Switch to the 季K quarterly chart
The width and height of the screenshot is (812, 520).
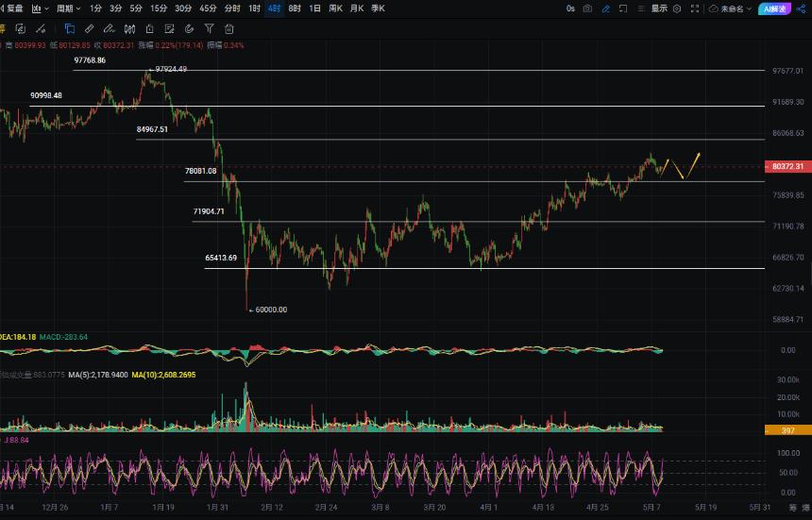[x=378, y=8]
